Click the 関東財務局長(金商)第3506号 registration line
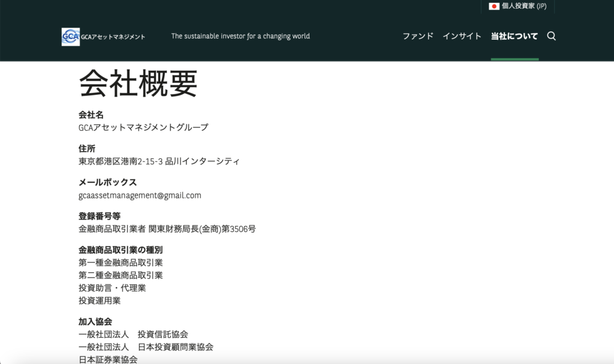Viewport: 614px width, 364px height. [167, 229]
